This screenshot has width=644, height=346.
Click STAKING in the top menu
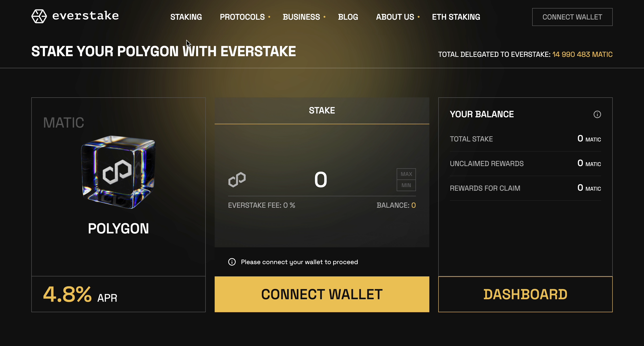tap(186, 17)
